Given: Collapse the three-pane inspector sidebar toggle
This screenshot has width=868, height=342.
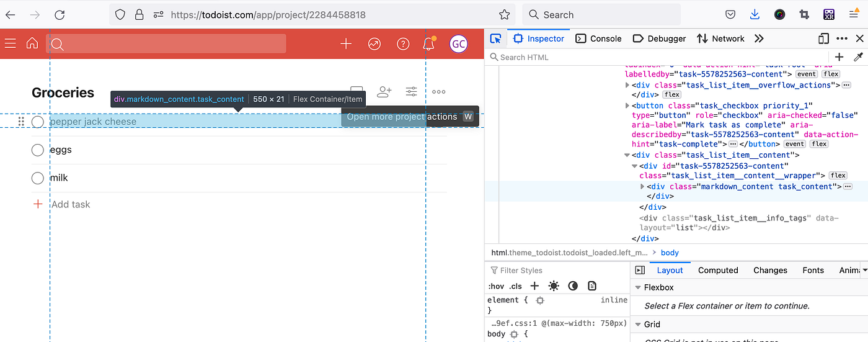Looking at the screenshot, I should 640,270.
